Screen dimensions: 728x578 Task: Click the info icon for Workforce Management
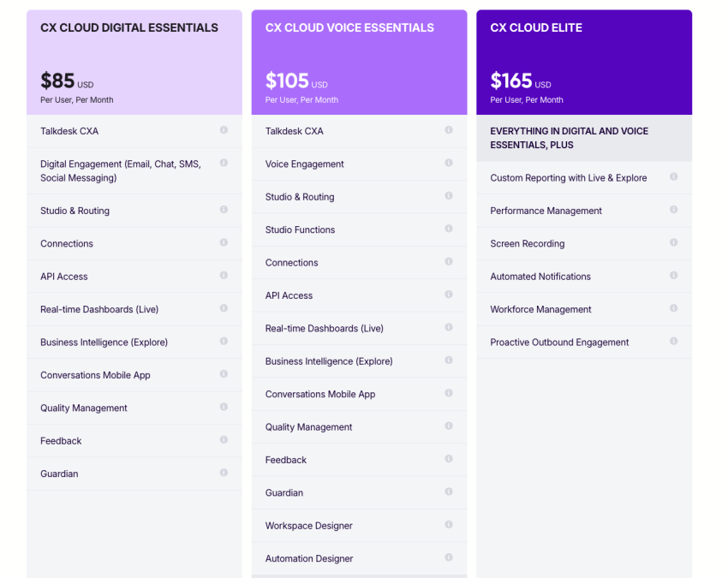coord(674,309)
